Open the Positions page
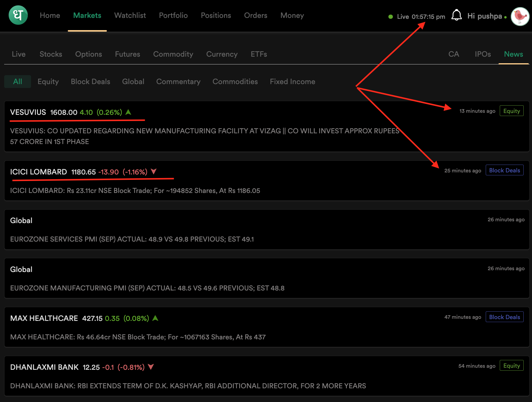This screenshot has width=532, height=402. click(216, 16)
